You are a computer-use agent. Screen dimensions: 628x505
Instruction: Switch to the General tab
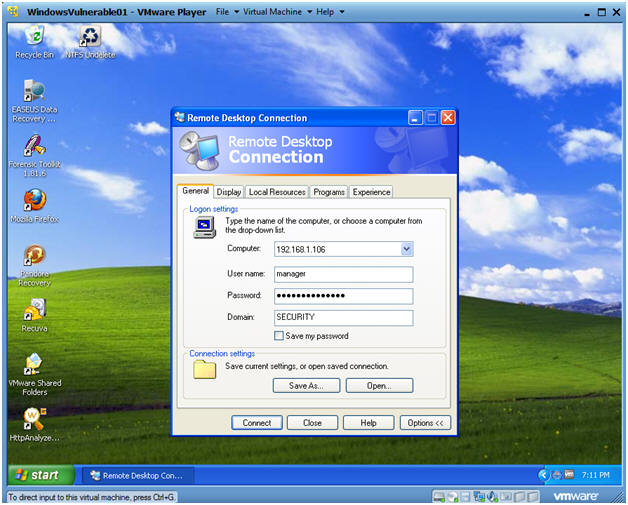[195, 191]
